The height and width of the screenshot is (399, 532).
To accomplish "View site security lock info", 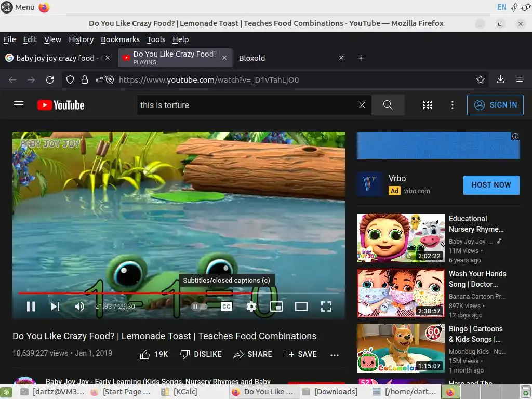I will click(x=85, y=79).
